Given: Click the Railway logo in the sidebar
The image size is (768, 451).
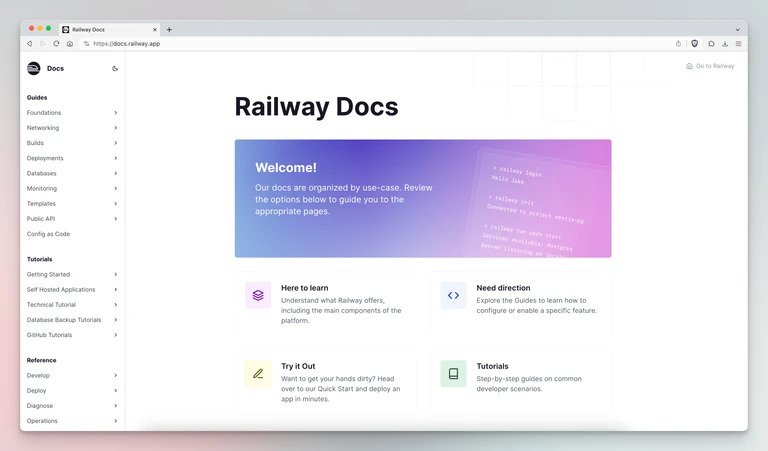Looking at the screenshot, I should pos(34,69).
